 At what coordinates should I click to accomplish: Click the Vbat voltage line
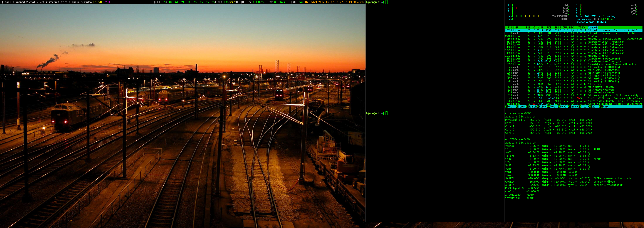[547, 169]
